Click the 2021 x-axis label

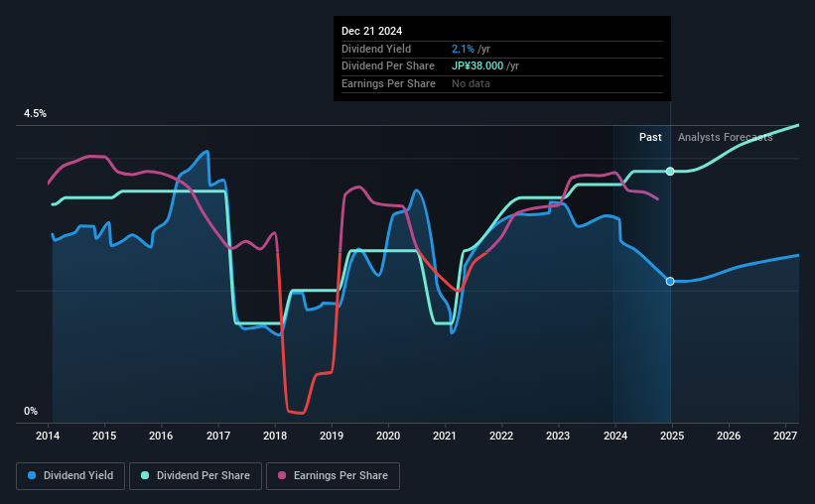(445, 436)
